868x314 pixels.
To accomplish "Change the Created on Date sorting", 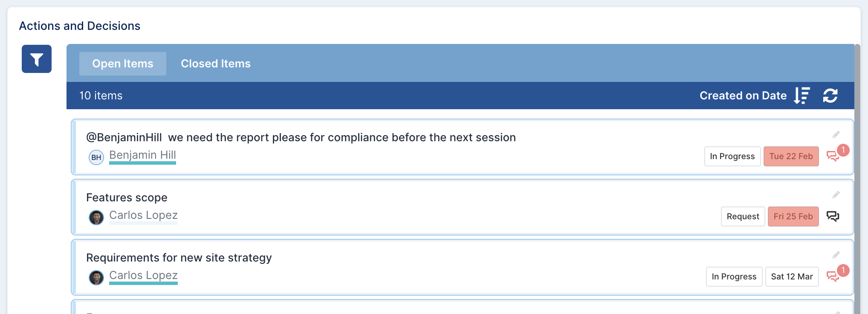I will coord(743,96).
